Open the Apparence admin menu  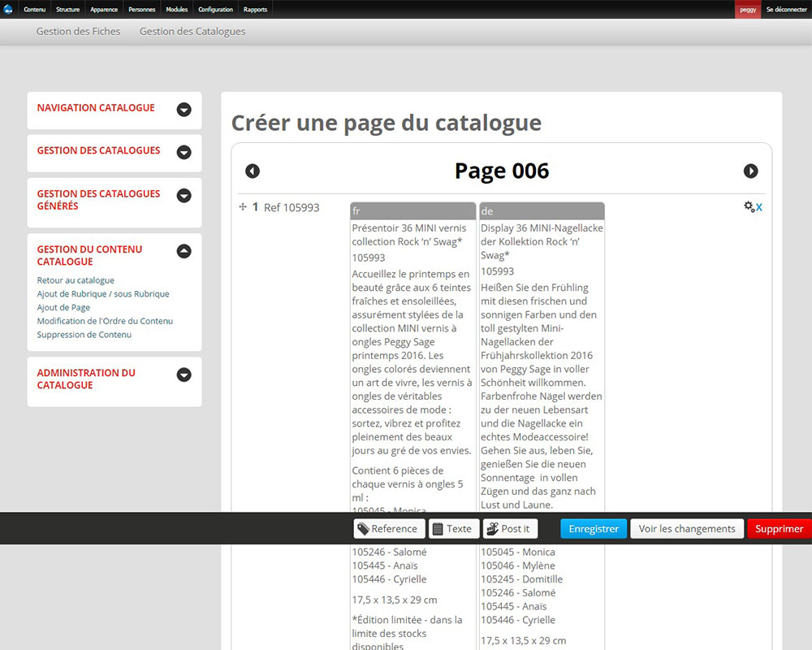point(104,9)
